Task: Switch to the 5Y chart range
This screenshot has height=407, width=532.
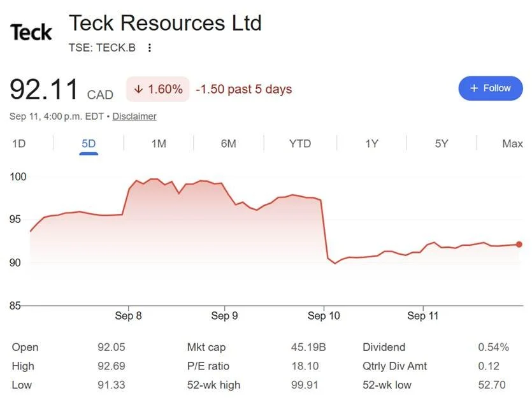Action: (x=442, y=143)
